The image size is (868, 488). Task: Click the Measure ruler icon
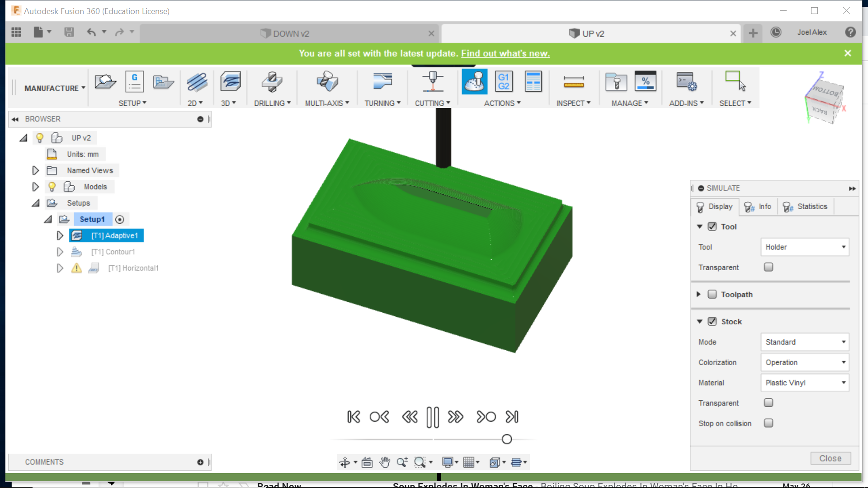(574, 82)
